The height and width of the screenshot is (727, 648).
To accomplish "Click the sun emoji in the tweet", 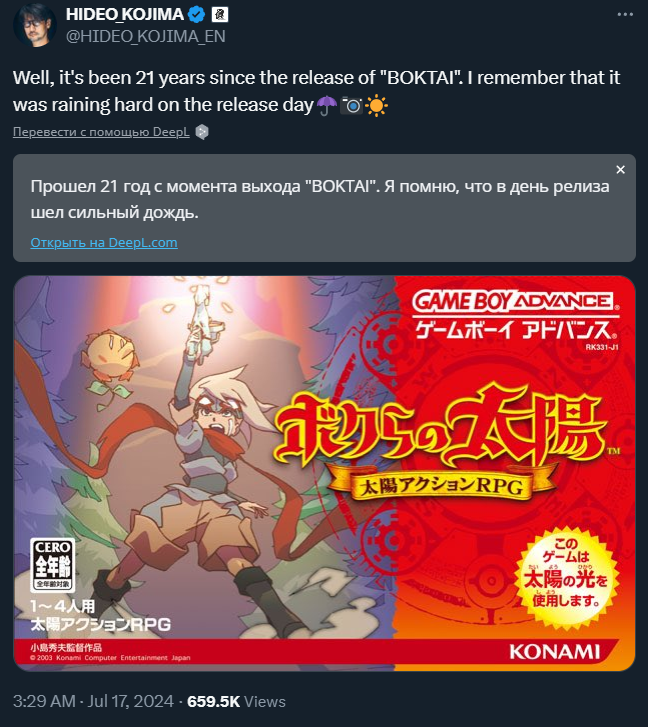I will click(376, 105).
